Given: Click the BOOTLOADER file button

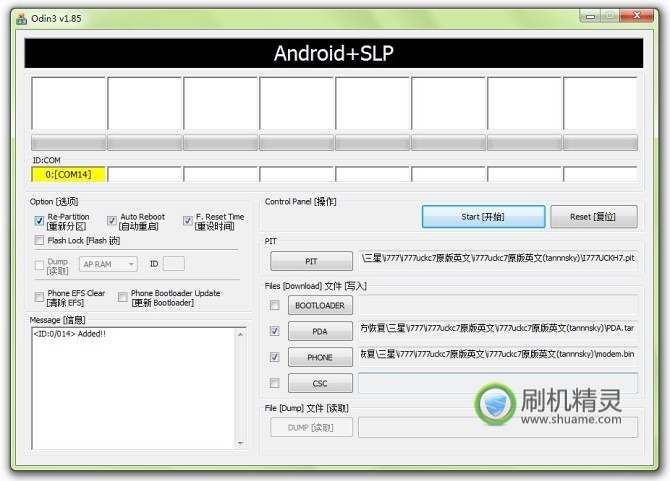Looking at the screenshot, I should pyautogui.click(x=320, y=305).
